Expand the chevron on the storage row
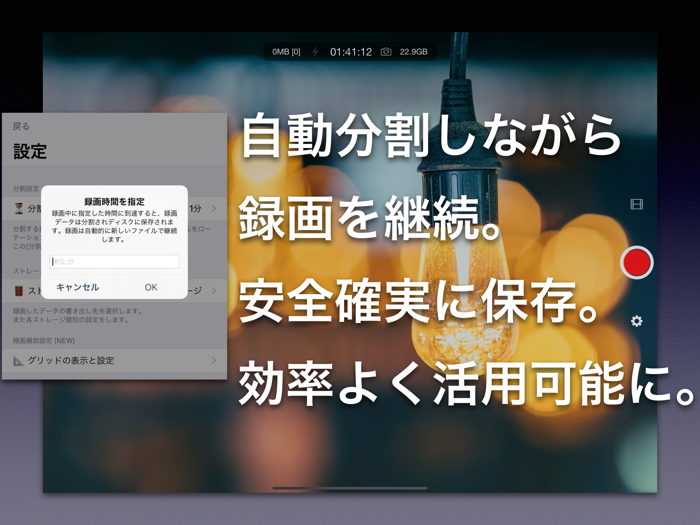Image resolution: width=700 pixels, height=525 pixels. click(214, 290)
